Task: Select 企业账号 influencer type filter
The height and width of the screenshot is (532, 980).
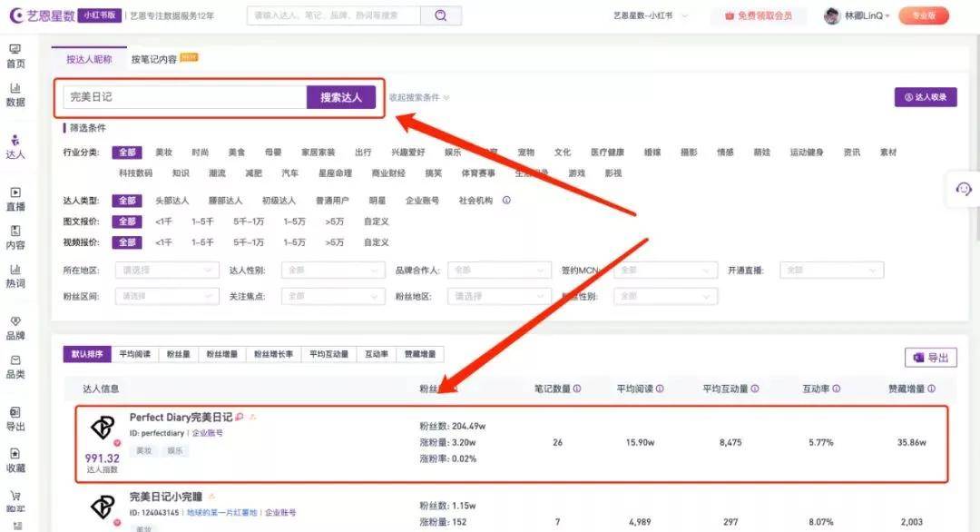Action: (x=423, y=201)
